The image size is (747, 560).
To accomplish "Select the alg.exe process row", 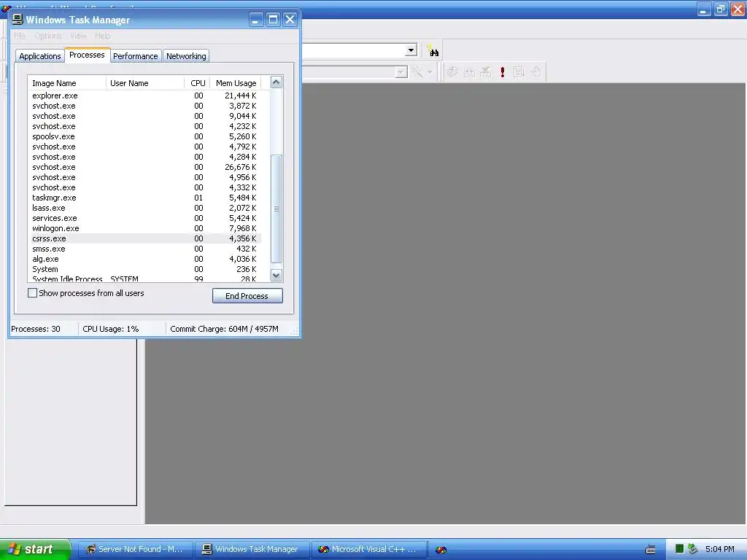I will point(144,259).
